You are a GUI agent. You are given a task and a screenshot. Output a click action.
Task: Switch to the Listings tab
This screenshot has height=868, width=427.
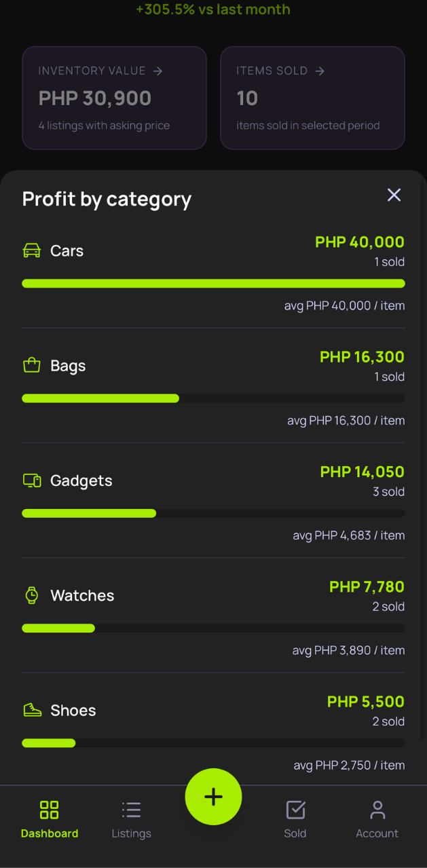(x=131, y=819)
